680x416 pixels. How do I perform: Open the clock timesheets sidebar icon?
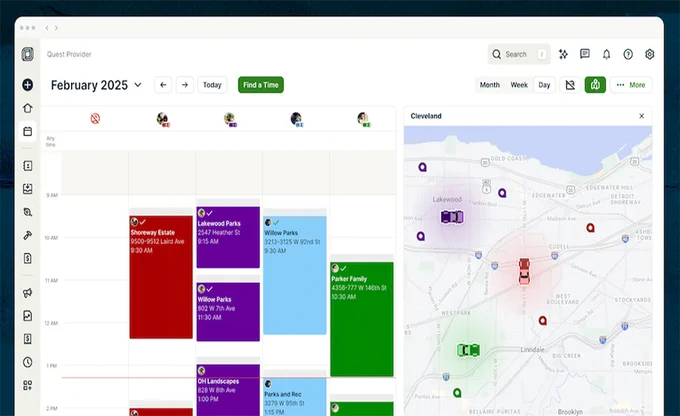[x=27, y=362]
